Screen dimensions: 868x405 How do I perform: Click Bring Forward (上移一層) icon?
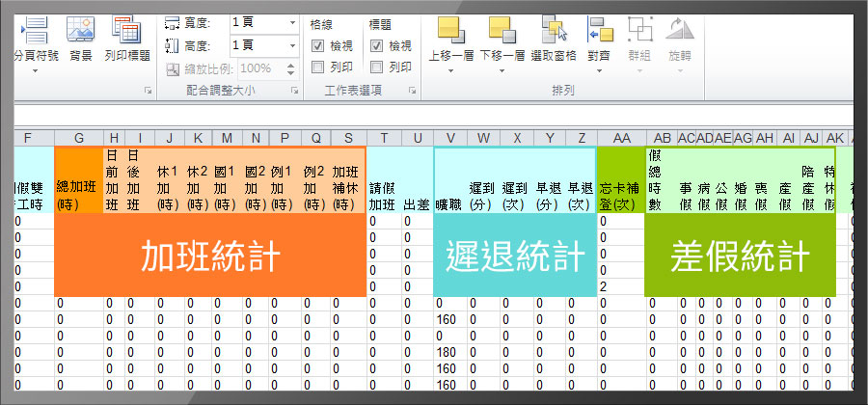[x=451, y=33]
